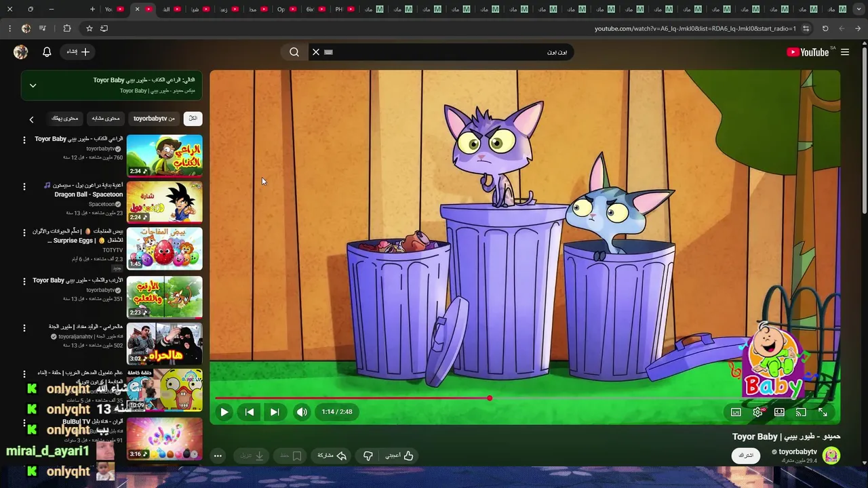The width and height of the screenshot is (868, 488).
Task: Open the YouTube hamburger guide menu
Action: point(845,52)
